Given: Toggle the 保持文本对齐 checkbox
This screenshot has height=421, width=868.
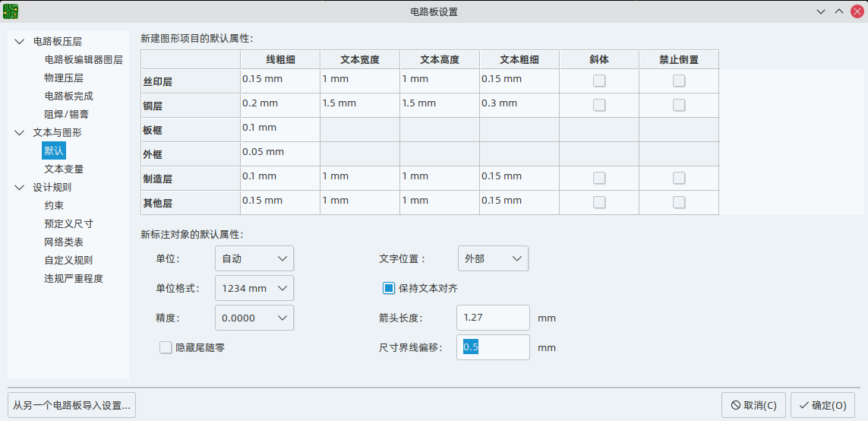Looking at the screenshot, I should [389, 287].
